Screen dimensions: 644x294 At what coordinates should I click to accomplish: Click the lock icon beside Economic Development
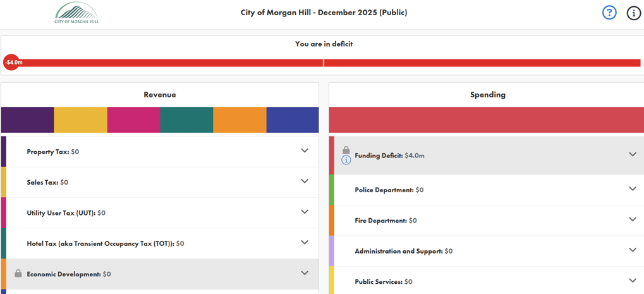pyautogui.click(x=18, y=274)
